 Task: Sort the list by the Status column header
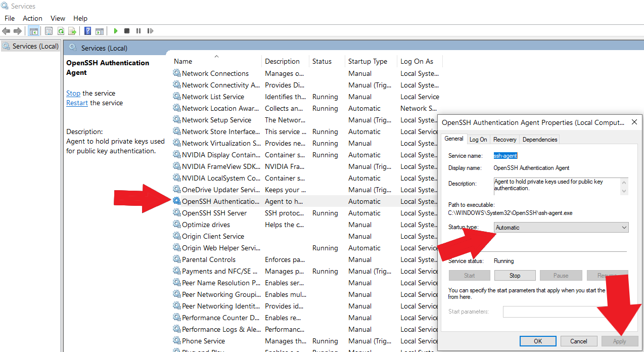[x=327, y=61]
